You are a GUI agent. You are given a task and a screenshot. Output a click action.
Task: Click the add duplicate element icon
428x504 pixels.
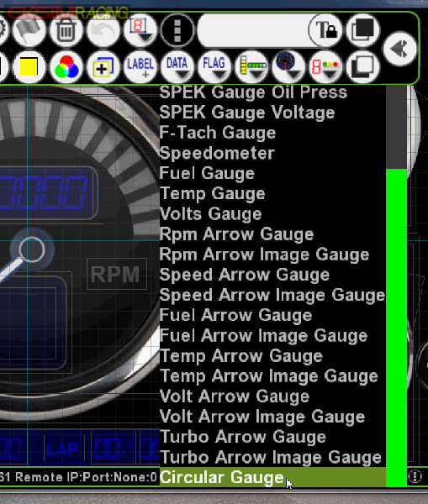103,67
